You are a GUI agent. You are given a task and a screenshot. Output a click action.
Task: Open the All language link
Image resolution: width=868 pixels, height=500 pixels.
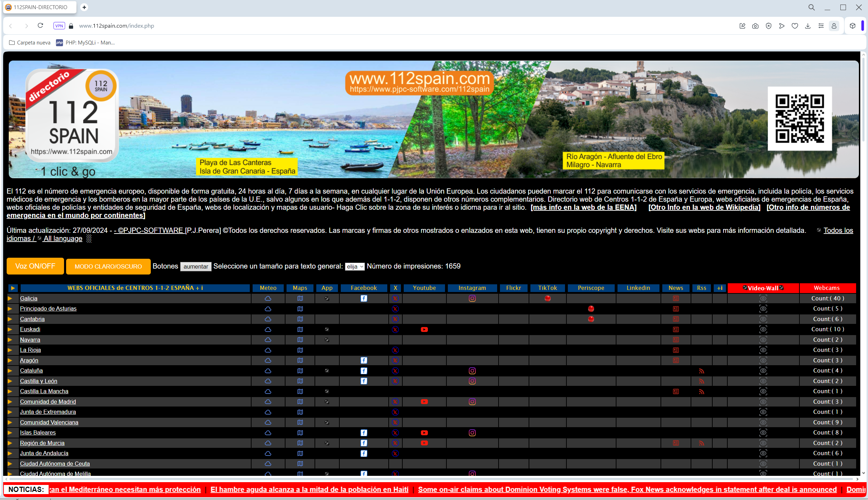pyautogui.click(x=63, y=238)
